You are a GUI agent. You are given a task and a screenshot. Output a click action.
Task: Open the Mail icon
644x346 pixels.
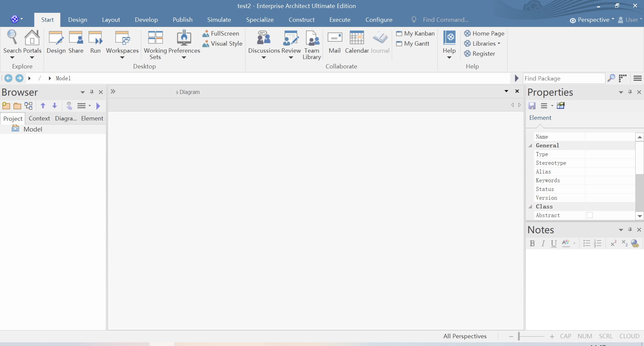(x=335, y=38)
